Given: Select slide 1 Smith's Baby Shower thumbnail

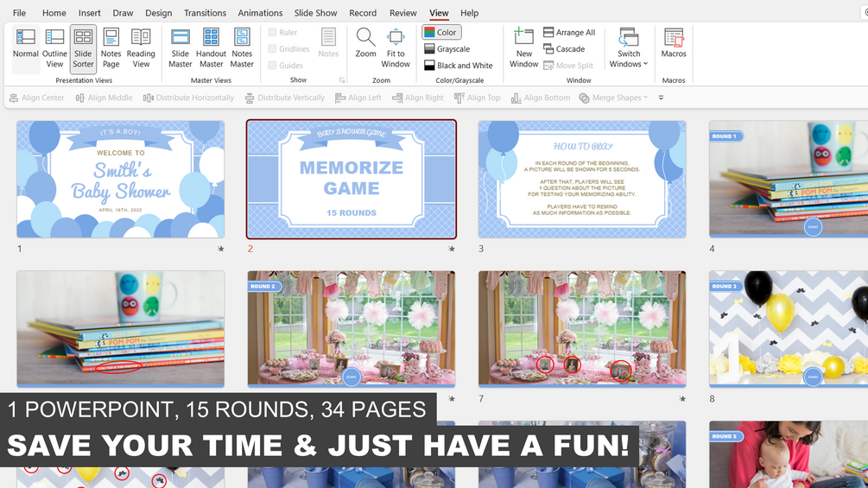Looking at the screenshot, I should [121, 180].
